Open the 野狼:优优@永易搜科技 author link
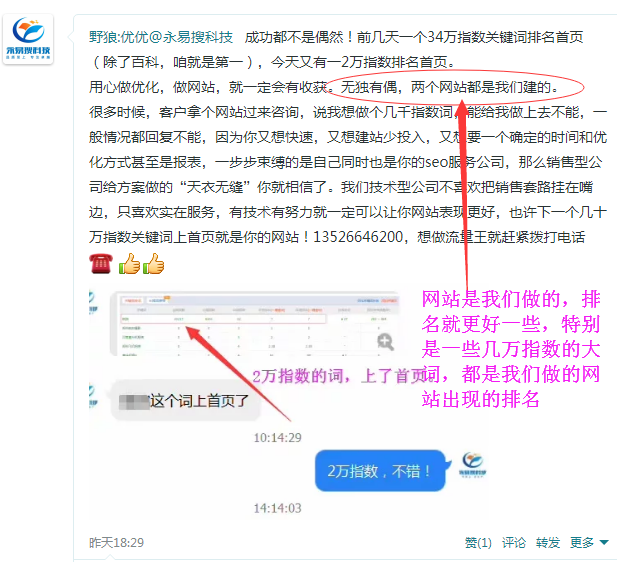The width and height of the screenshot is (617, 562). point(161,37)
